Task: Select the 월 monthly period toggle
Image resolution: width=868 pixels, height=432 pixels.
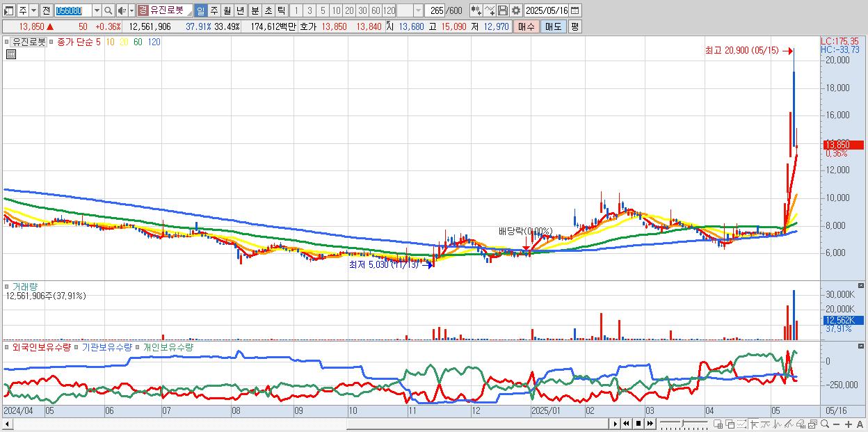Action: (x=227, y=10)
